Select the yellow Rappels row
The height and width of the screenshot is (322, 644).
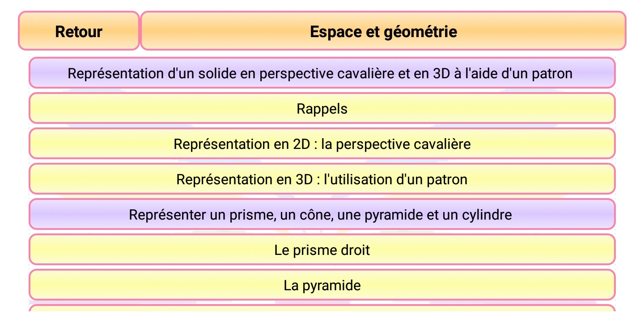pos(322,108)
